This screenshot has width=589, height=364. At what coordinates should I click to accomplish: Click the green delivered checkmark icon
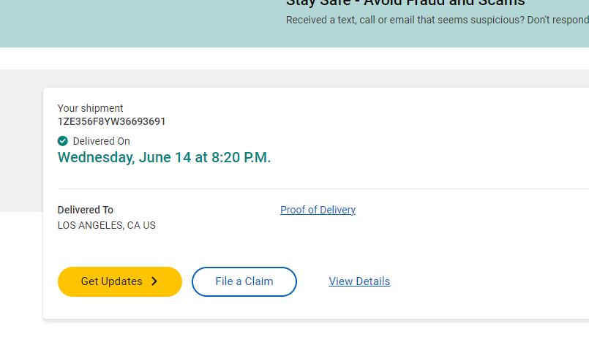(x=63, y=141)
